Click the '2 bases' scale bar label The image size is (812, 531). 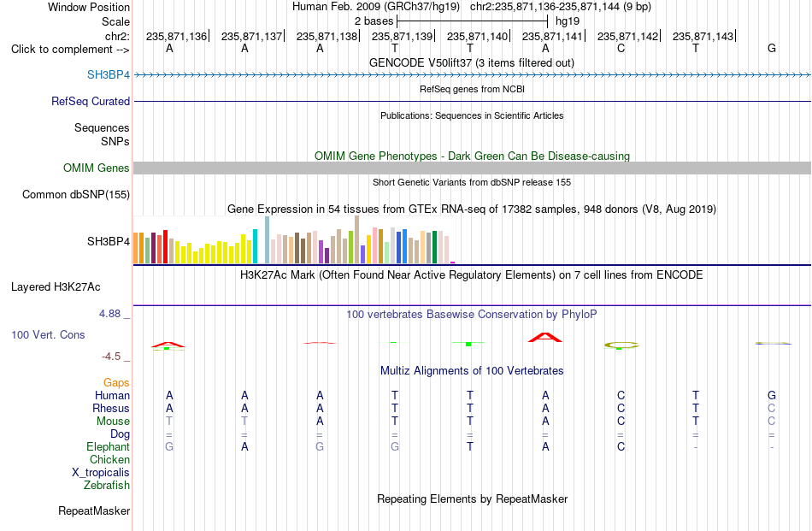374,21
